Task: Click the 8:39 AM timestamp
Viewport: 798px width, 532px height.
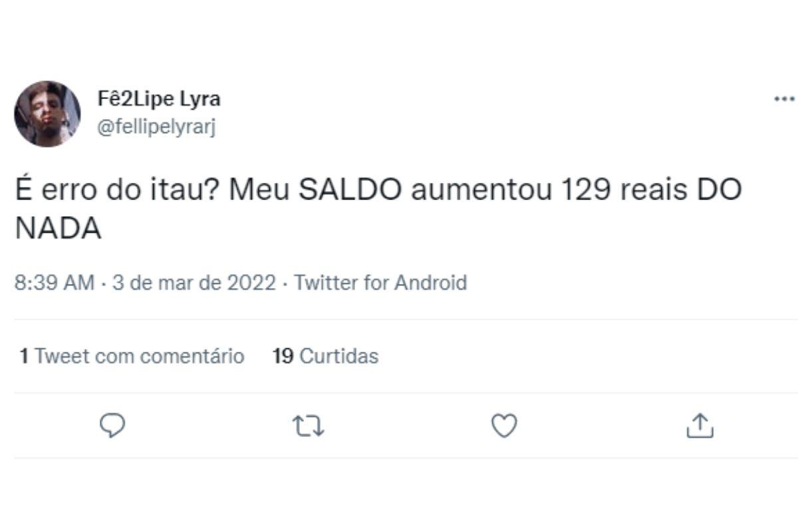Action: coord(55,283)
